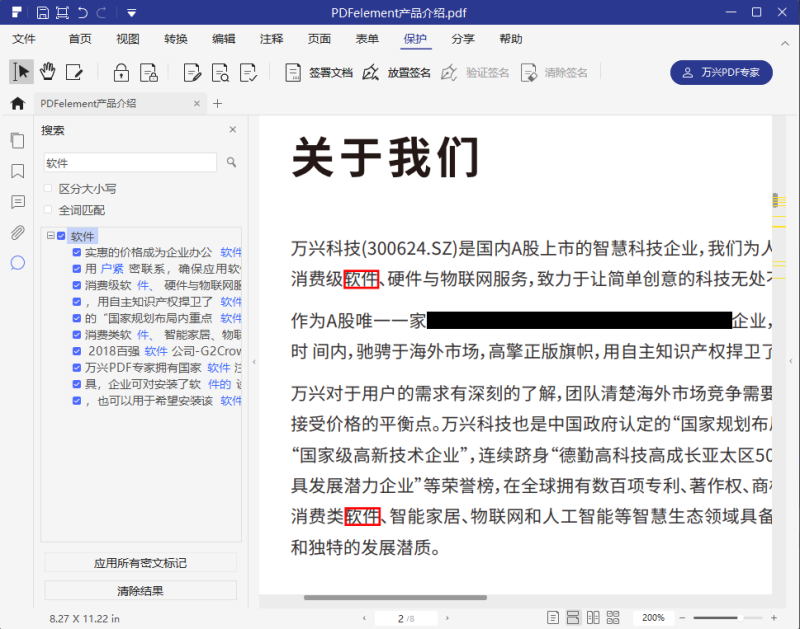This screenshot has width=800, height=629.
Task: Select the Hand tool in the toolbar
Action: (x=45, y=72)
